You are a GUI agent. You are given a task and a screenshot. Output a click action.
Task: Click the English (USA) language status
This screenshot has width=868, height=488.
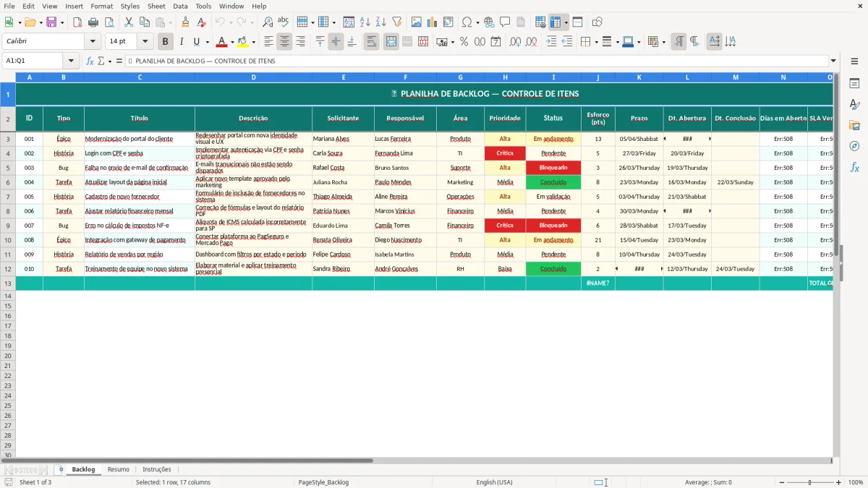[x=494, y=482]
